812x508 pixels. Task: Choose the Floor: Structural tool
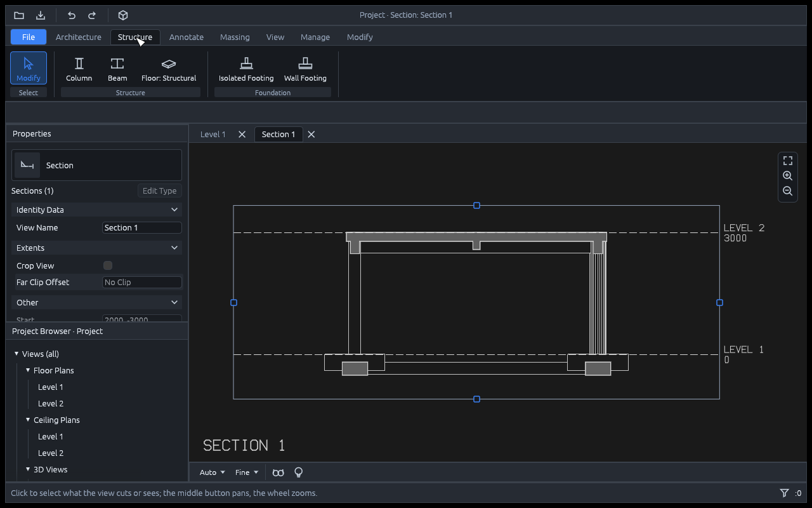[169, 69]
